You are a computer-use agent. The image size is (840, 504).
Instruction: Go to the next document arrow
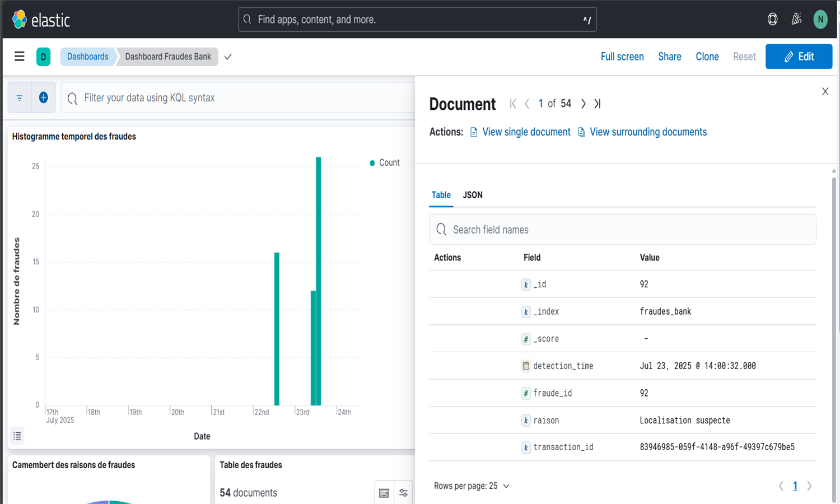tap(583, 104)
